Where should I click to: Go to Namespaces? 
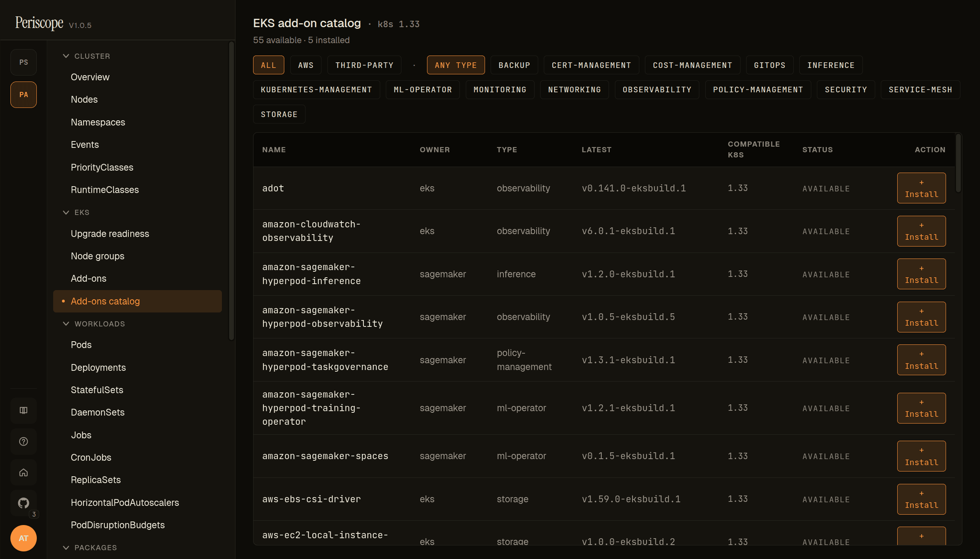click(138, 122)
